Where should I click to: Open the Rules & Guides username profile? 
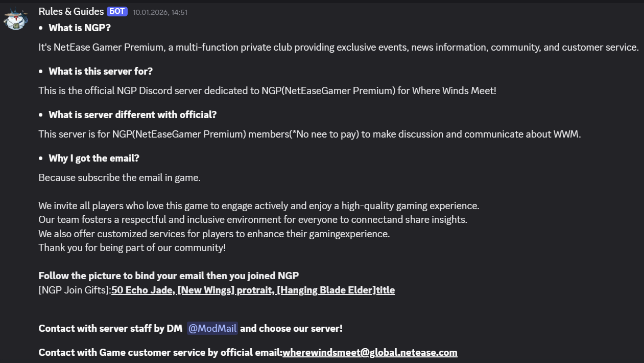pyautogui.click(x=71, y=11)
